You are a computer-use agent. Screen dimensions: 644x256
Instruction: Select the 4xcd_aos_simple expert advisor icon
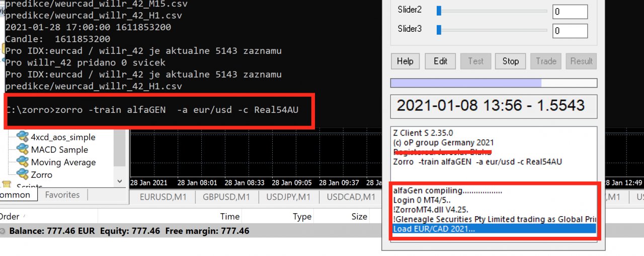pos(22,137)
